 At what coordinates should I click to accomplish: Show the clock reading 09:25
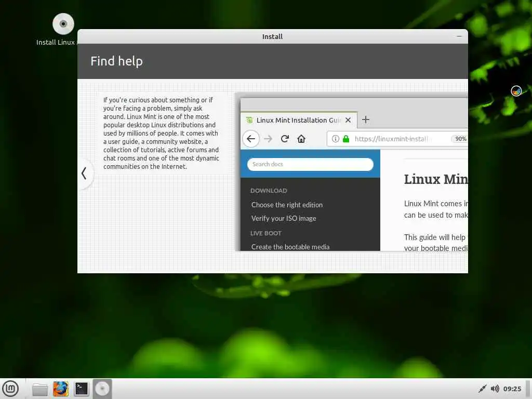pos(512,389)
